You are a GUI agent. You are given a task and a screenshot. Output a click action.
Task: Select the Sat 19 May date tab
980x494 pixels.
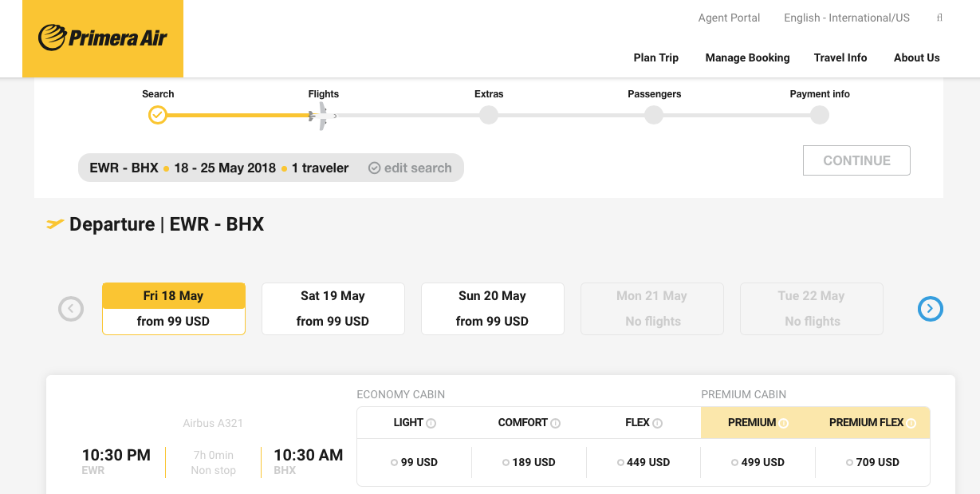(x=333, y=309)
